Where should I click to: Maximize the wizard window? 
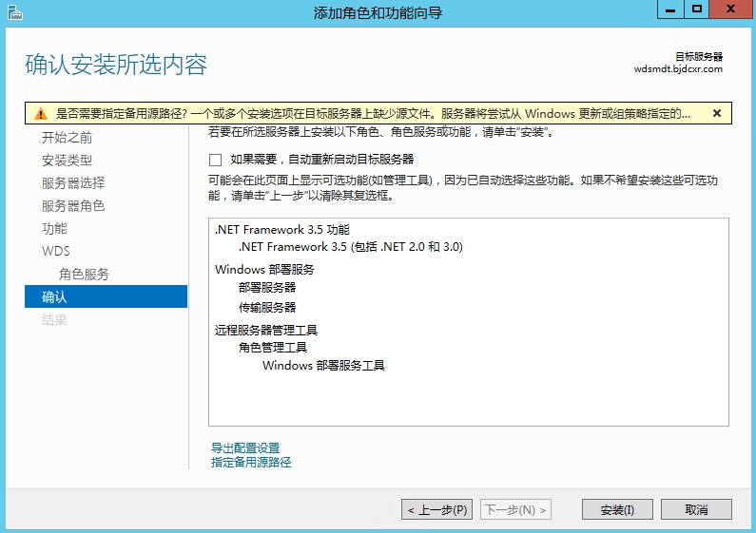(x=697, y=10)
